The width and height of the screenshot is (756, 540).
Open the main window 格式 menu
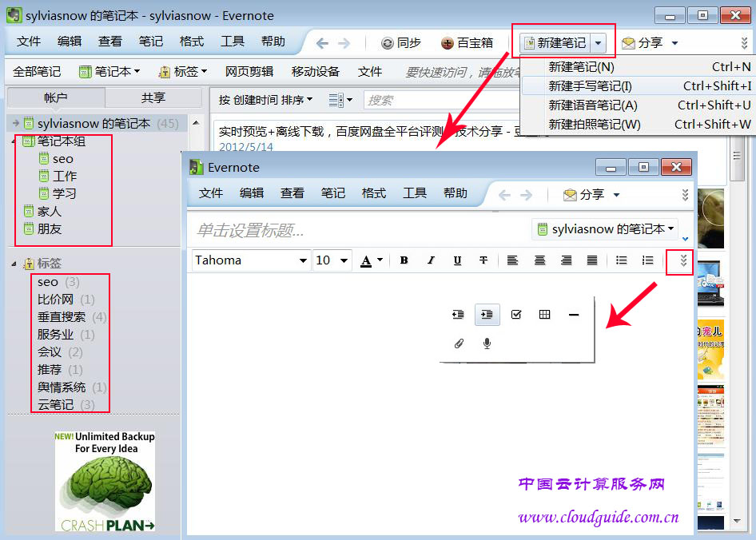tap(192, 42)
